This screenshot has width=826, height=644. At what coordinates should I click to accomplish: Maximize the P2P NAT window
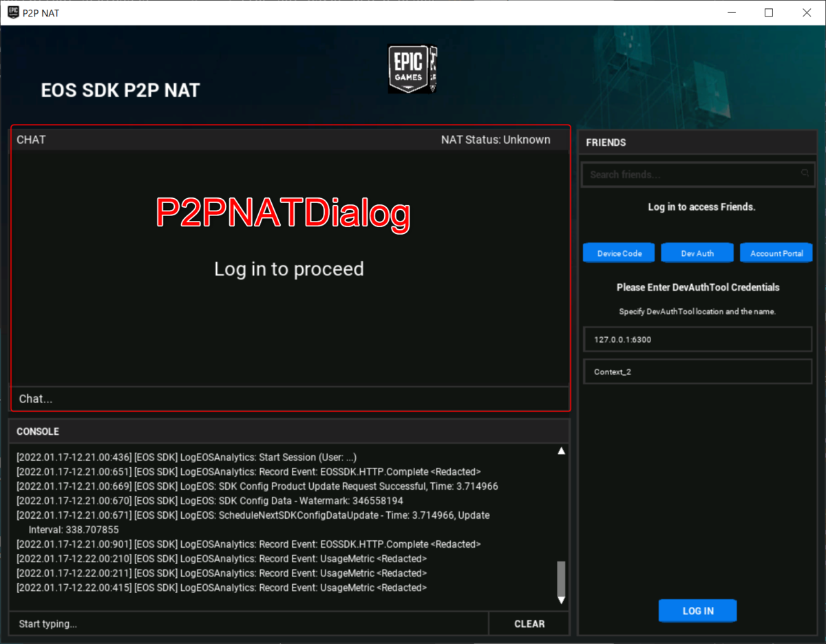coord(769,12)
